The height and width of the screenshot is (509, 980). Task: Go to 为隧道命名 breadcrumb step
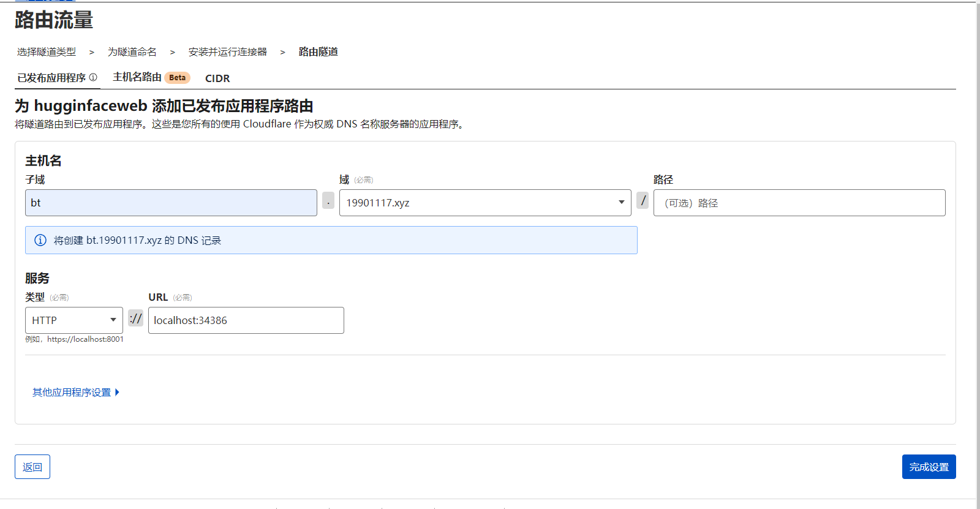click(132, 52)
